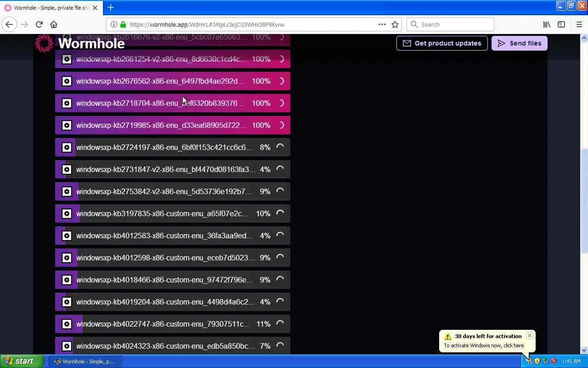Image resolution: width=588 pixels, height=368 pixels.
Task: Open the Library icon in toolbar
Action: pyautogui.click(x=547, y=24)
